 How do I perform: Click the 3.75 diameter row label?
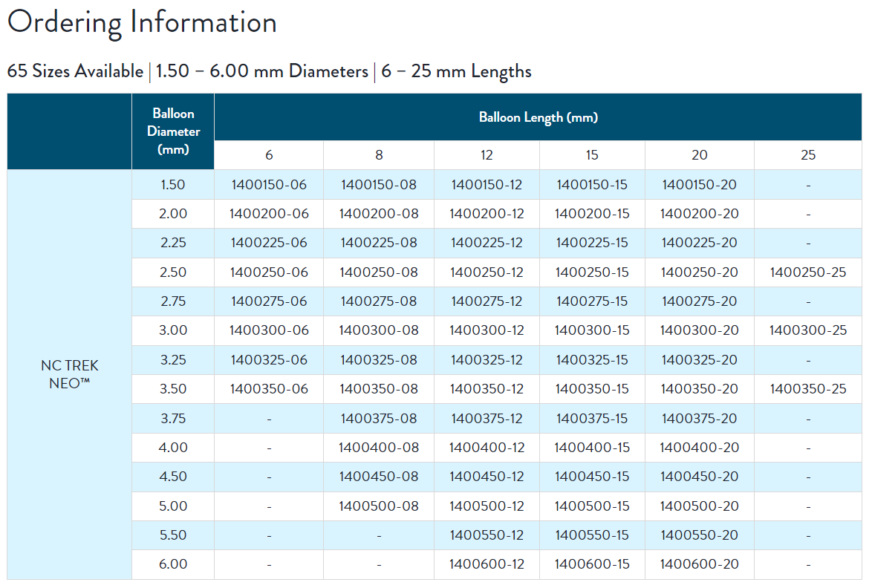click(173, 419)
